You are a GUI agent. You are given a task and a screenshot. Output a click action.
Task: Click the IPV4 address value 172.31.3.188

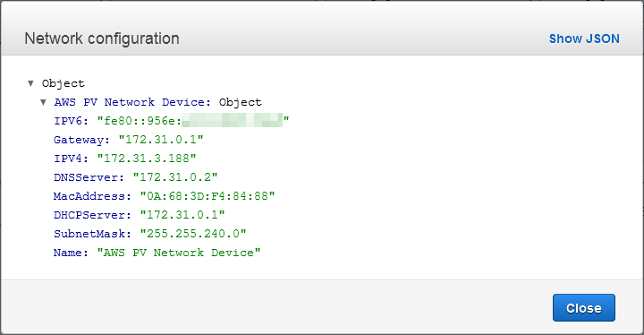click(147, 159)
